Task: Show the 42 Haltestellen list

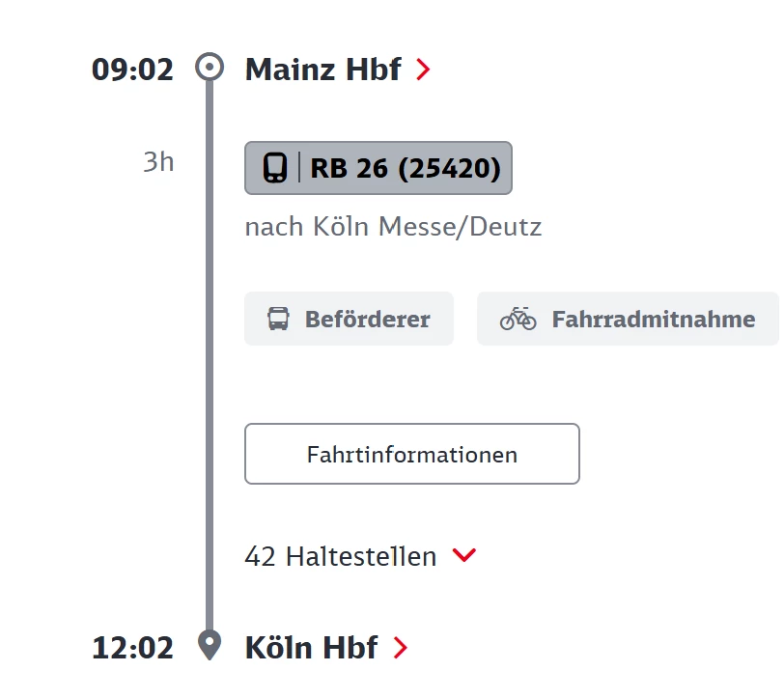Action: pos(340,556)
